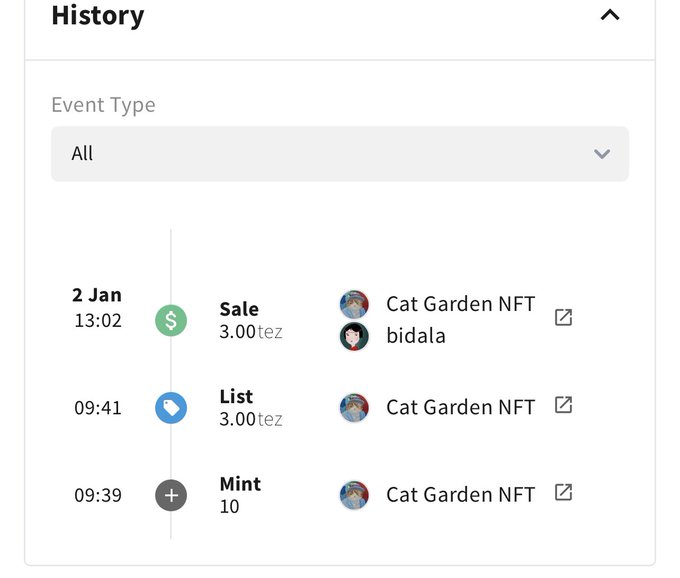Click Cat Garden NFT avatar in Sale row
This screenshot has width=680, height=578.
(x=354, y=304)
